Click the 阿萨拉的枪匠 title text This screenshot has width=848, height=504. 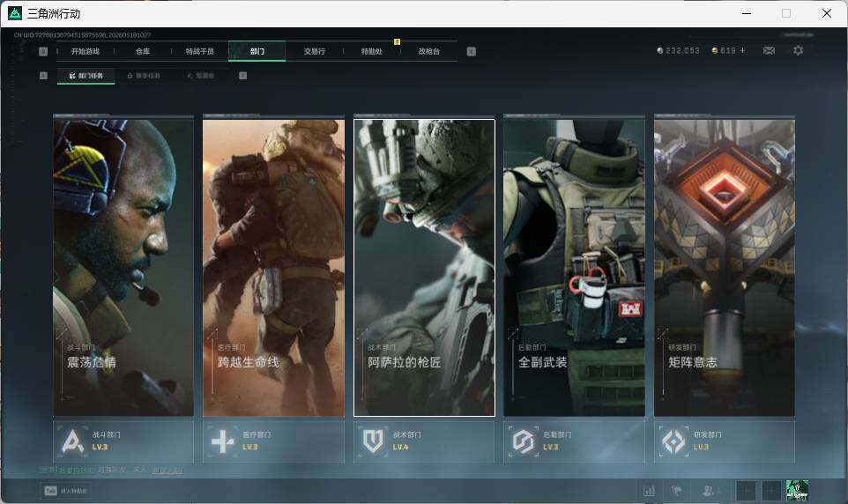tap(404, 362)
